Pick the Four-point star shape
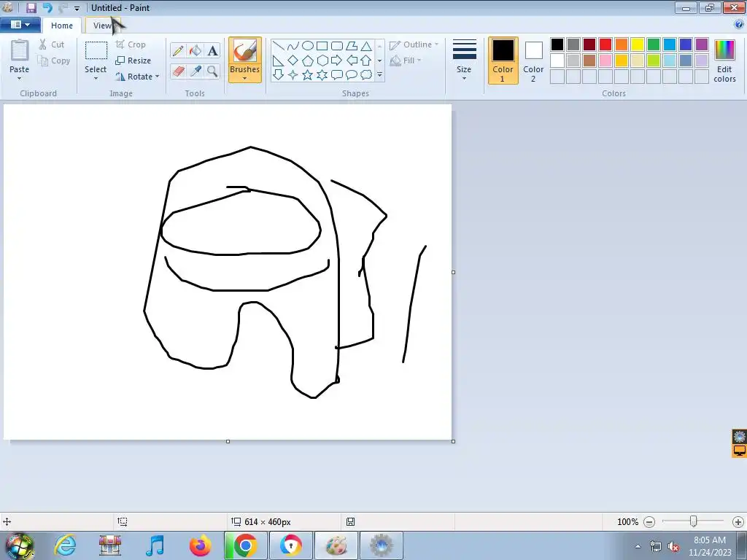747x560 pixels. click(x=293, y=75)
